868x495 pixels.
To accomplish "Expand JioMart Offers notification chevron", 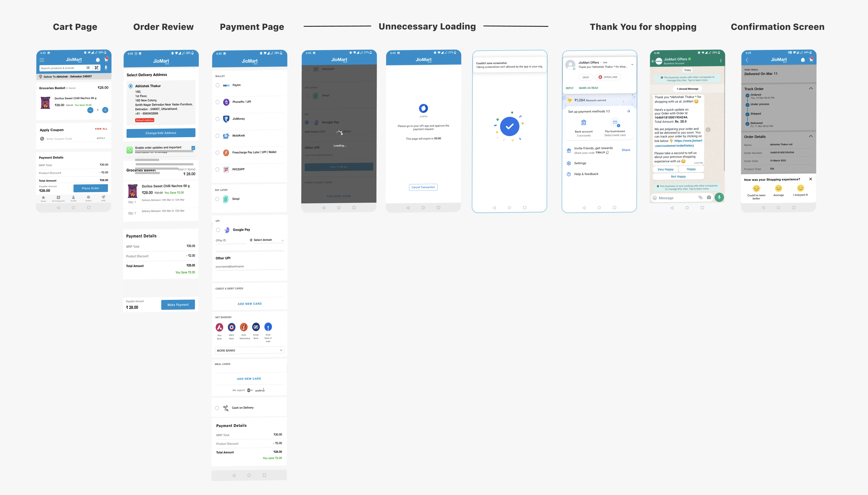I will point(632,65).
